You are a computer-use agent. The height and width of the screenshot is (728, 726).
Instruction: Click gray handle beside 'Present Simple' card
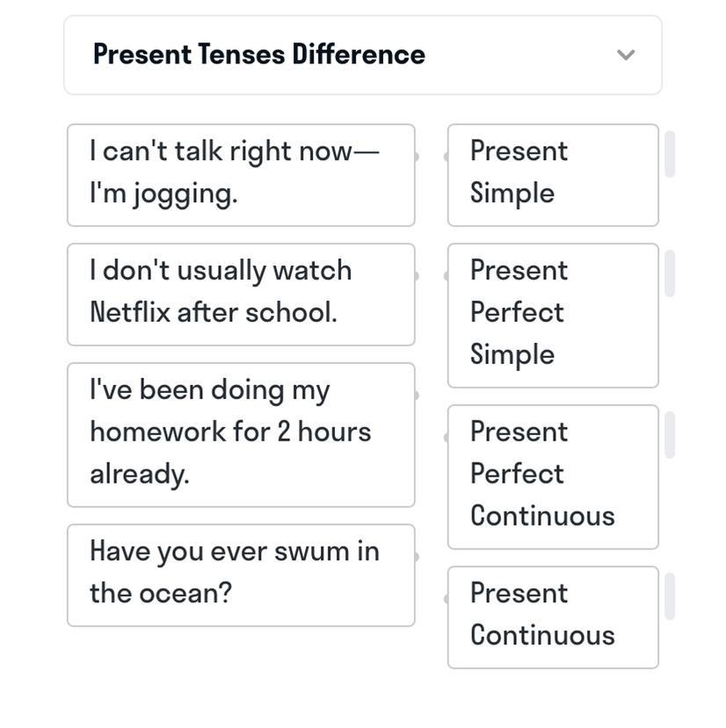pos(670,155)
